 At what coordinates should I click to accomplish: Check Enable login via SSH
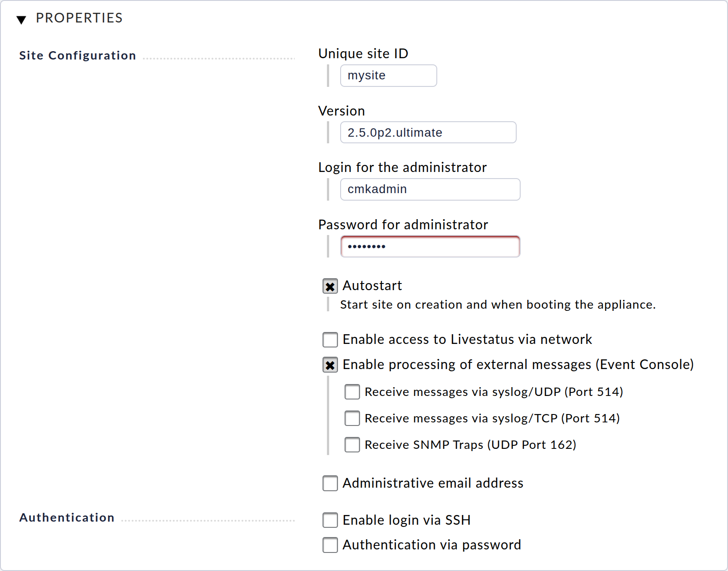click(x=330, y=520)
